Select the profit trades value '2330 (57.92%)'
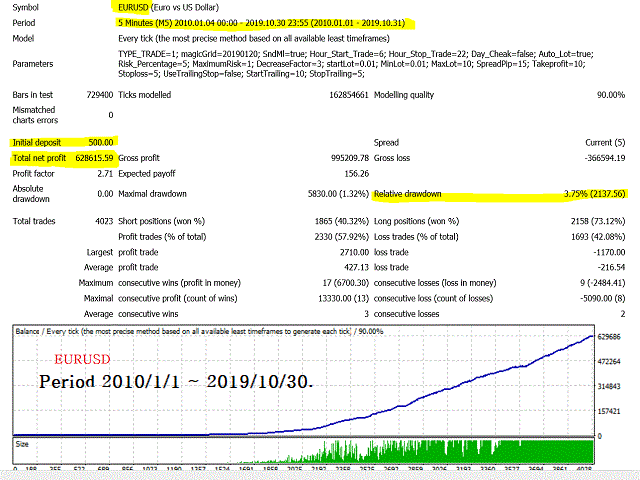Screen dimensions: 640x480 (x=342, y=237)
